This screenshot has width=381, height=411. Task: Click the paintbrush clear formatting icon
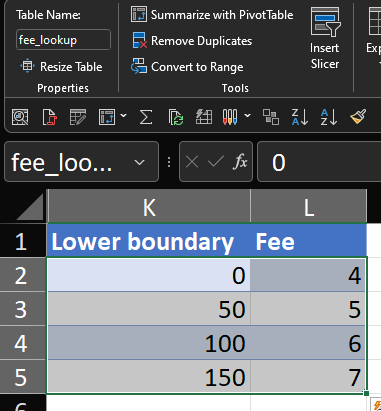(x=358, y=117)
